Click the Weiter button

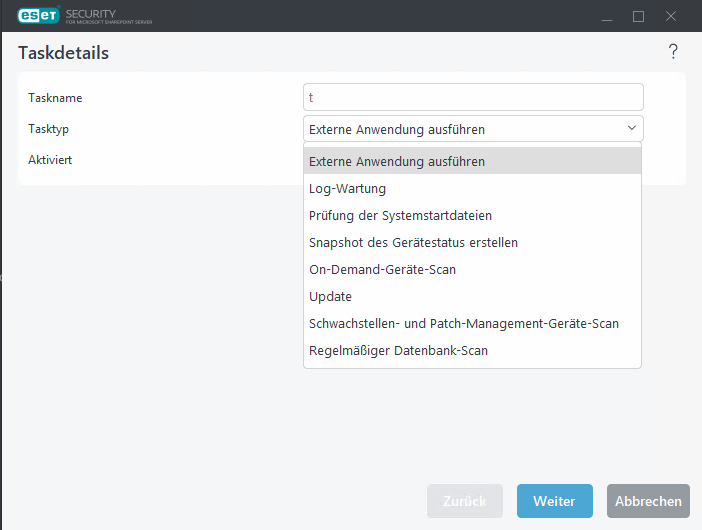coord(555,501)
